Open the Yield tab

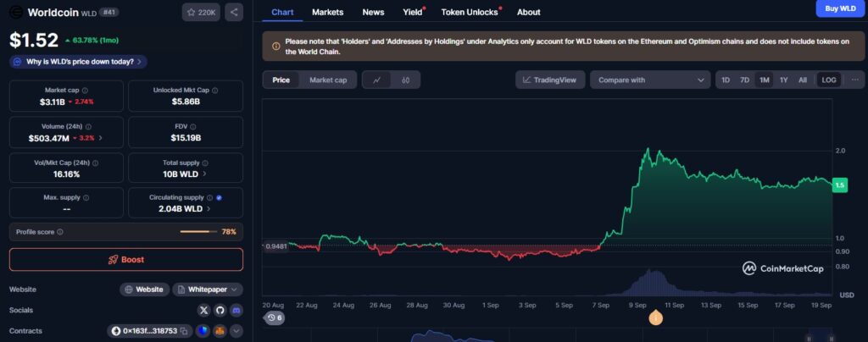[x=413, y=12]
